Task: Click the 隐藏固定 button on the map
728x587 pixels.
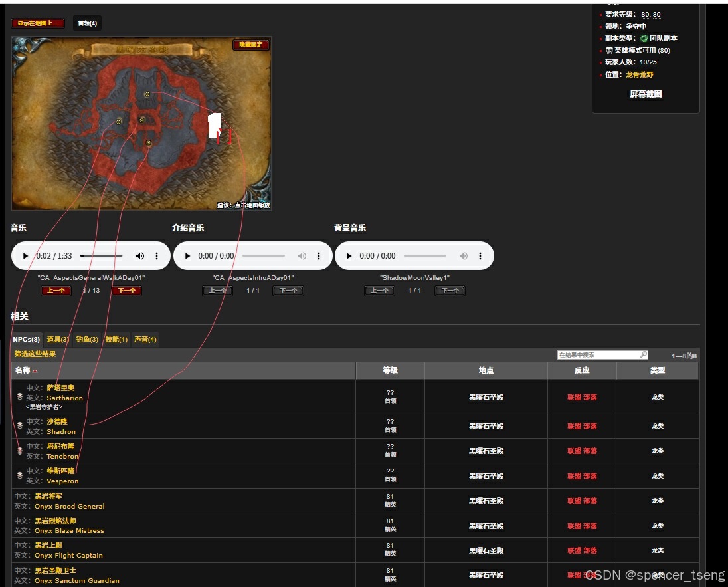Action: pos(250,45)
